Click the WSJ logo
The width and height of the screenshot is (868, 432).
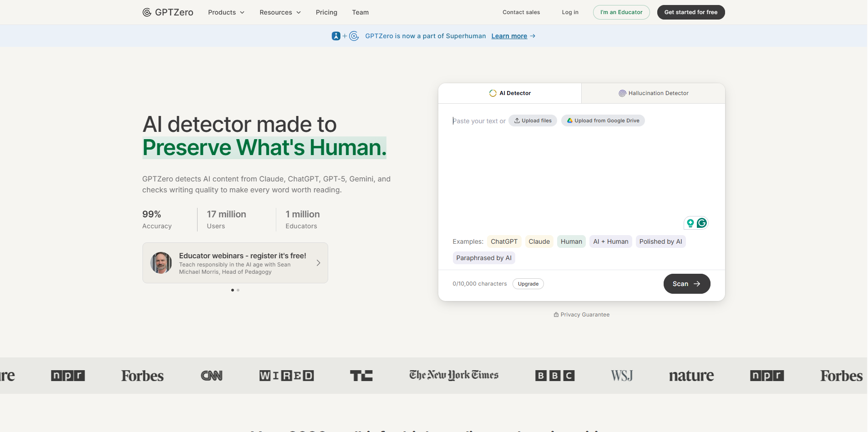622,376
